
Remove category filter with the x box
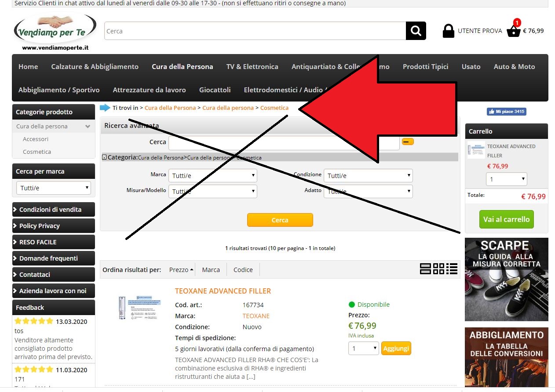(x=104, y=157)
